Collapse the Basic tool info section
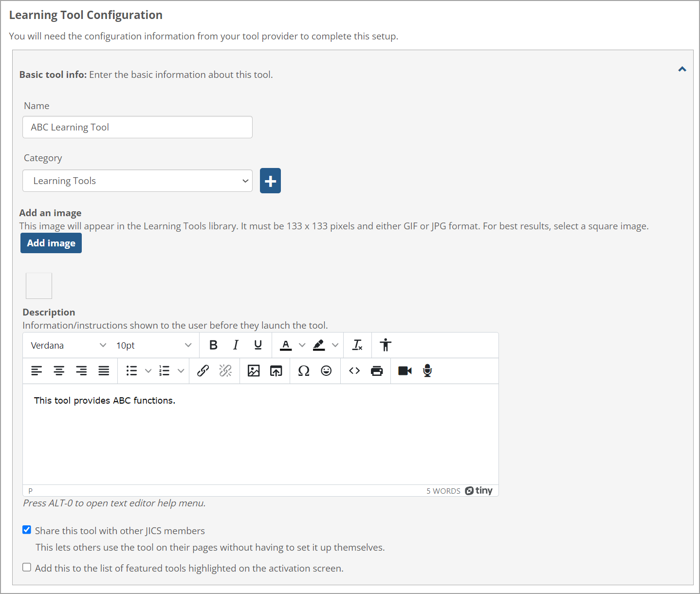The image size is (700, 594). (x=682, y=69)
